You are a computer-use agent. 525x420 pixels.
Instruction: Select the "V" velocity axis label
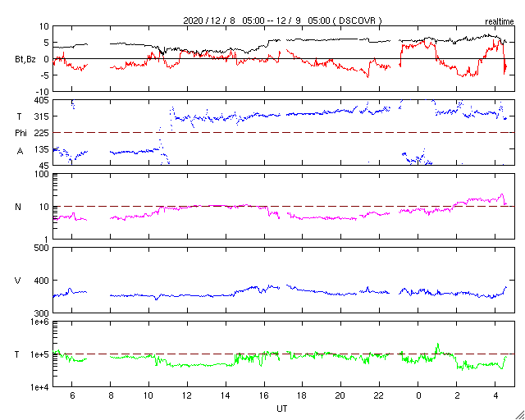(x=18, y=281)
